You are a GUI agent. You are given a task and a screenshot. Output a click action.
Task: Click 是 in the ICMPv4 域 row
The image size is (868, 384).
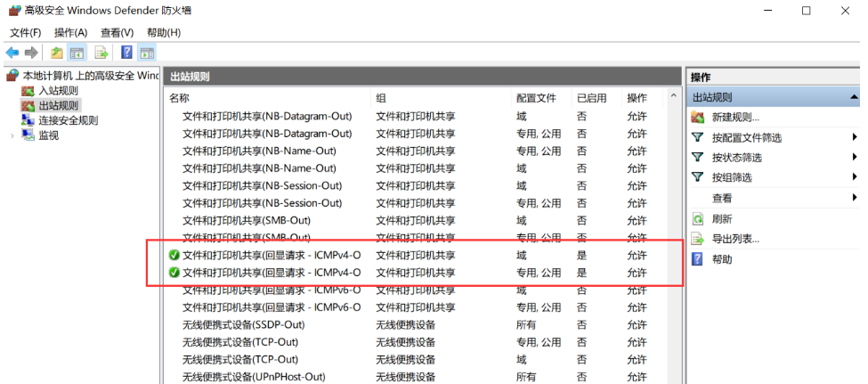coord(582,256)
